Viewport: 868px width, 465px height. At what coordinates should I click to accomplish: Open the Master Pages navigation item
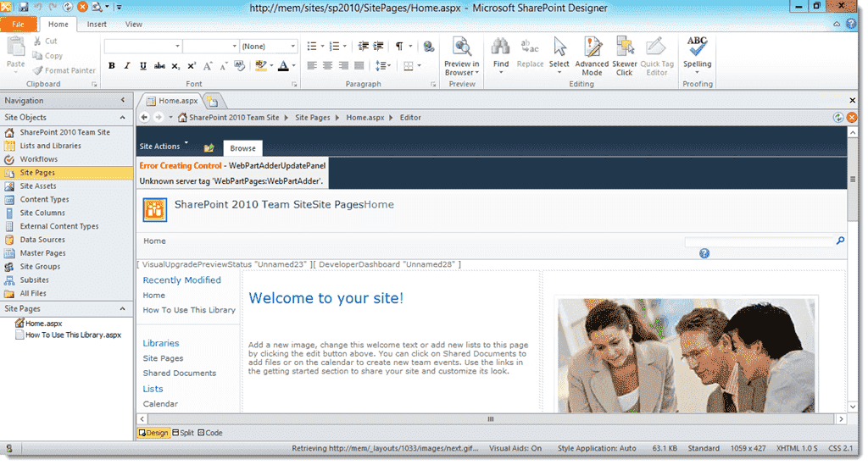(42, 253)
